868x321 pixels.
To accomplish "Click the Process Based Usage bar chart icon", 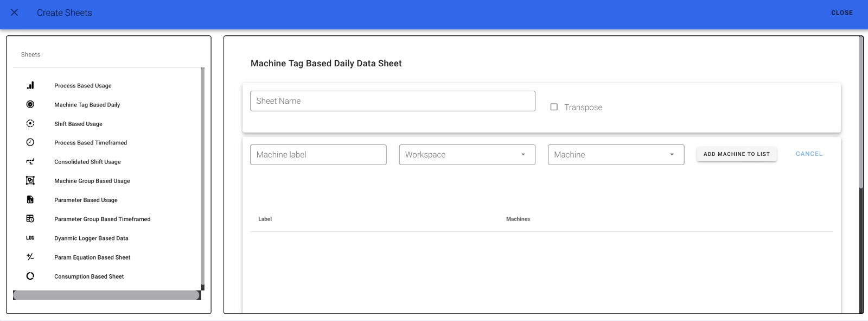I will click(30, 85).
